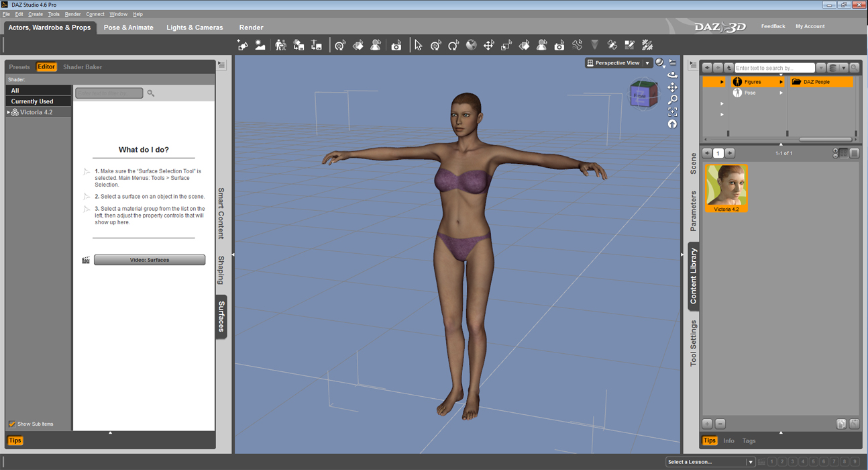Click the Create New Primitive toolbar icon
The width and height of the screenshot is (868, 470).
coord(242,45)
